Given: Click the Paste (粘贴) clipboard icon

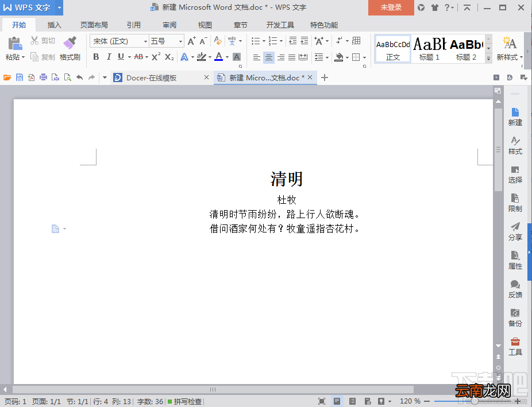Looking at the screenshot, I should pos(15,43).
